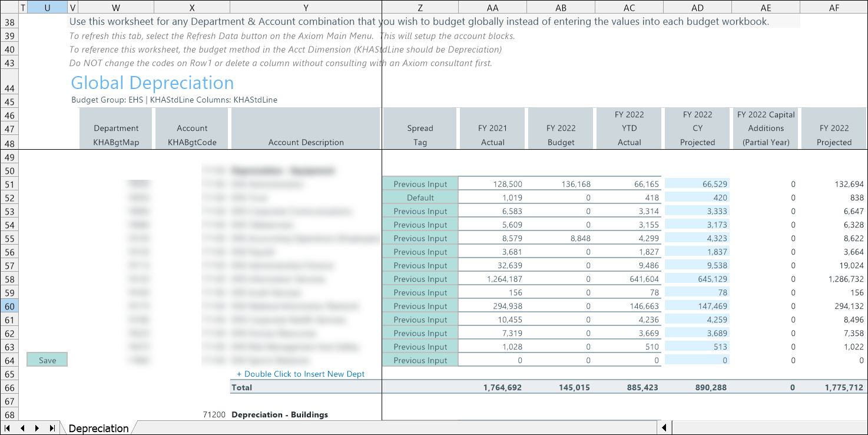Select the projected input cell showing 645,129
Viewport: 868px width, 435px height.
[x=697, y=279]
